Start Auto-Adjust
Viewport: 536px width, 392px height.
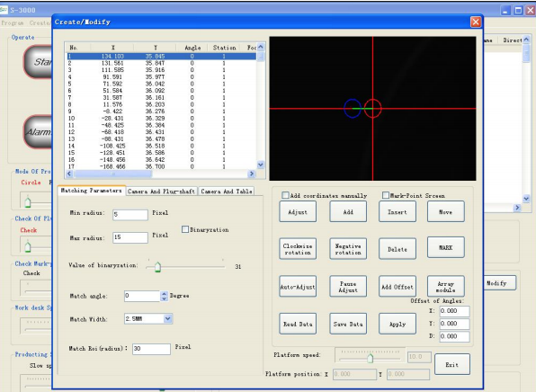point(298,287)
